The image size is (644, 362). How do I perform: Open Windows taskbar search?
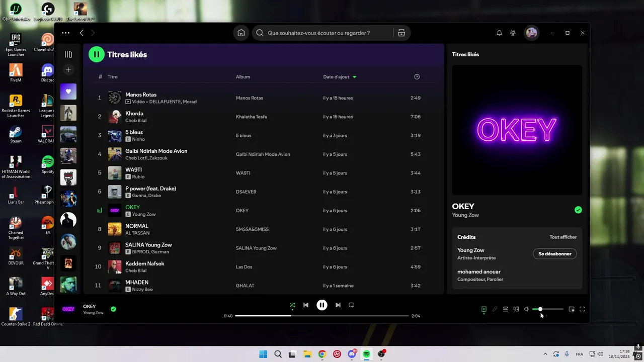(x=278, y=354)
